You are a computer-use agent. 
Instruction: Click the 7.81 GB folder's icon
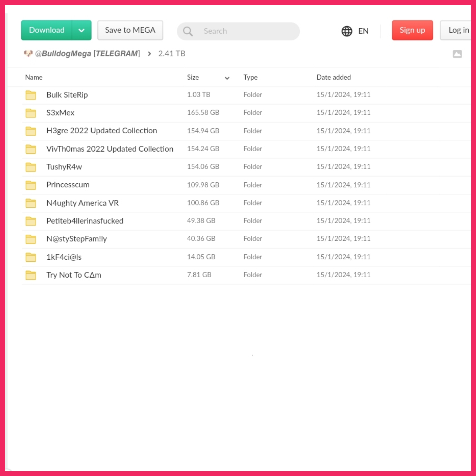(31, 275)
